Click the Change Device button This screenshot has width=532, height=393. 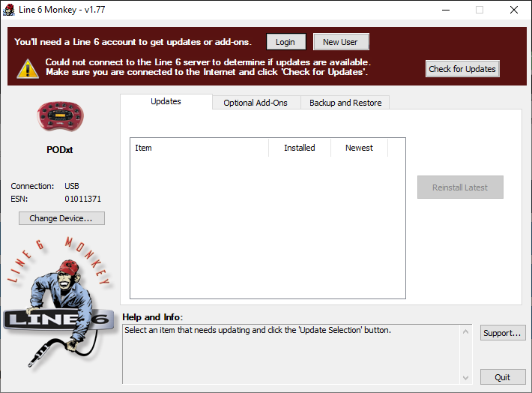pos(61,218)
